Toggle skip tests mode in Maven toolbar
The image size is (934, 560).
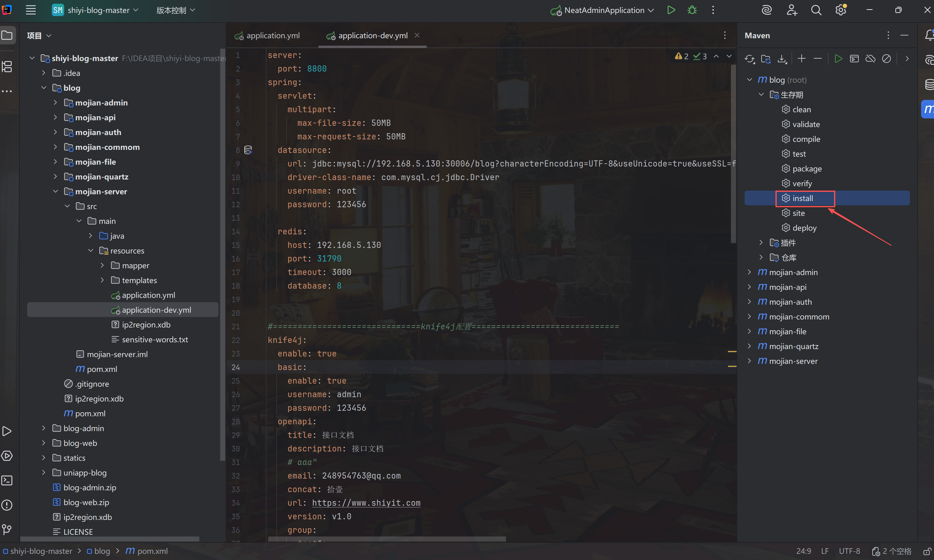(x=886, y=59)
